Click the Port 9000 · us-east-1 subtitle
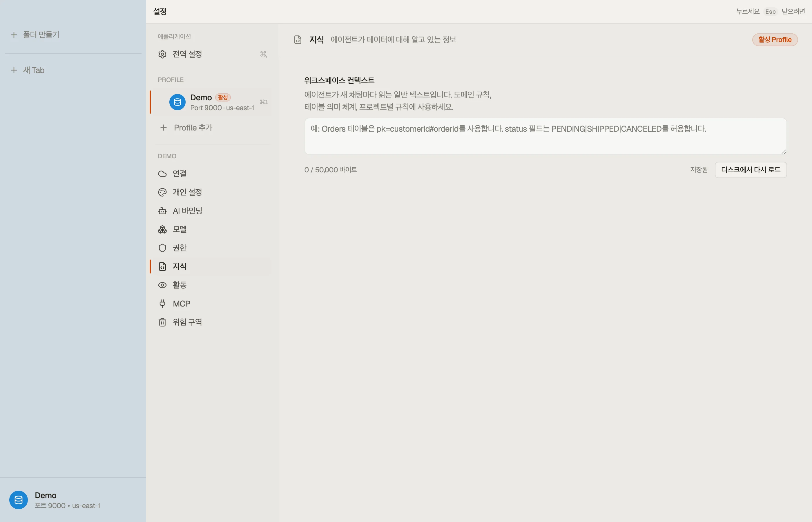The width and height of the screenshot is (812, 522). coord(222,108)
